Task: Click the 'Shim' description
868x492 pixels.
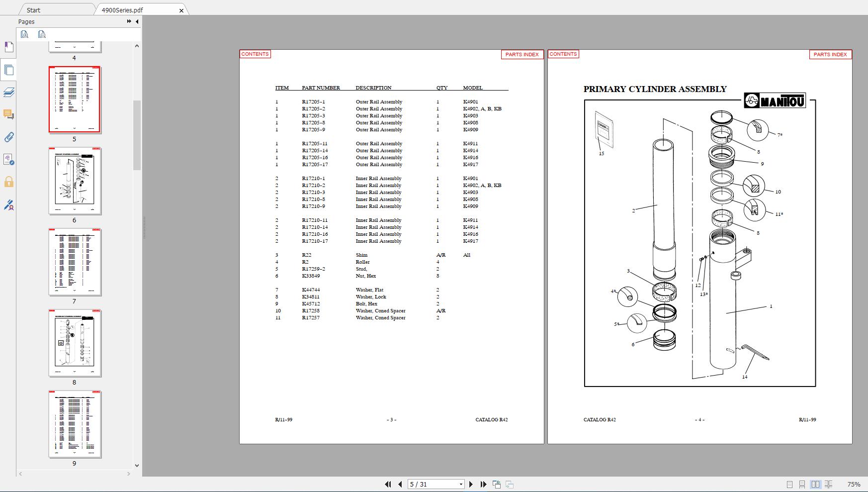Action: pyautogui.click(x=361, y=255)
